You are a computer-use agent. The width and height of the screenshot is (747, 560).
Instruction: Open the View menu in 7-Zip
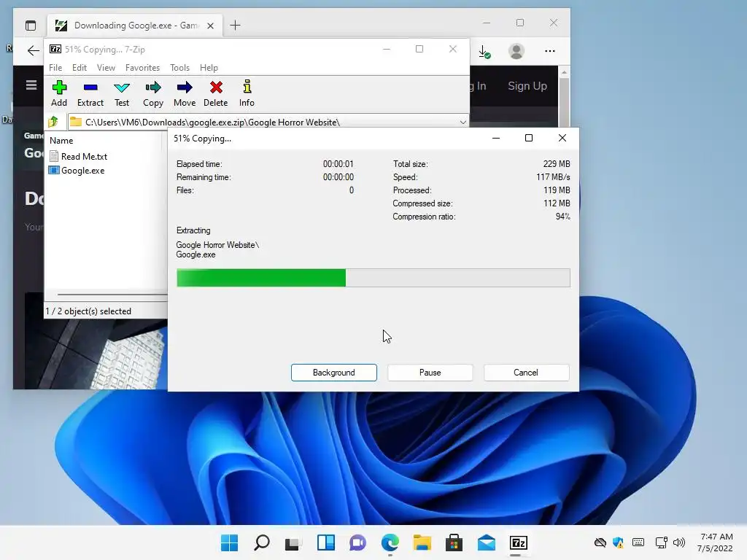point(106,68)
